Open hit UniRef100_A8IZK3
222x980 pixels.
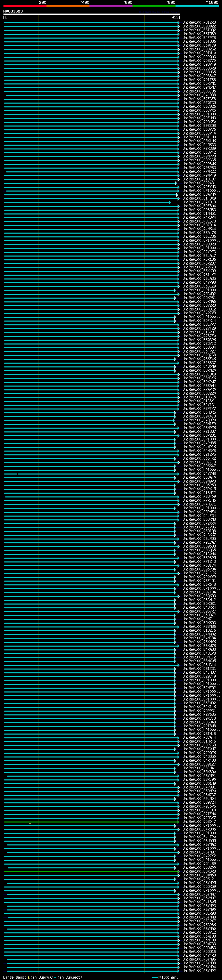[x=199, y=23]
